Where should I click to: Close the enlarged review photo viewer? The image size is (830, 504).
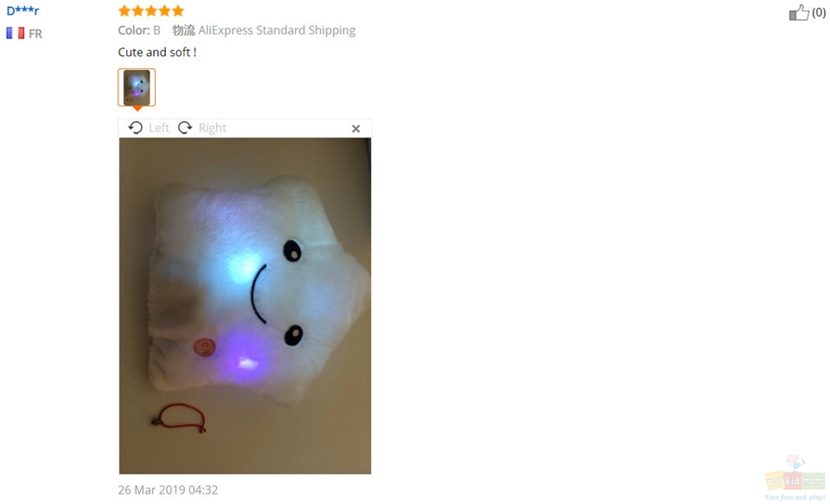(x=355, y=129)
